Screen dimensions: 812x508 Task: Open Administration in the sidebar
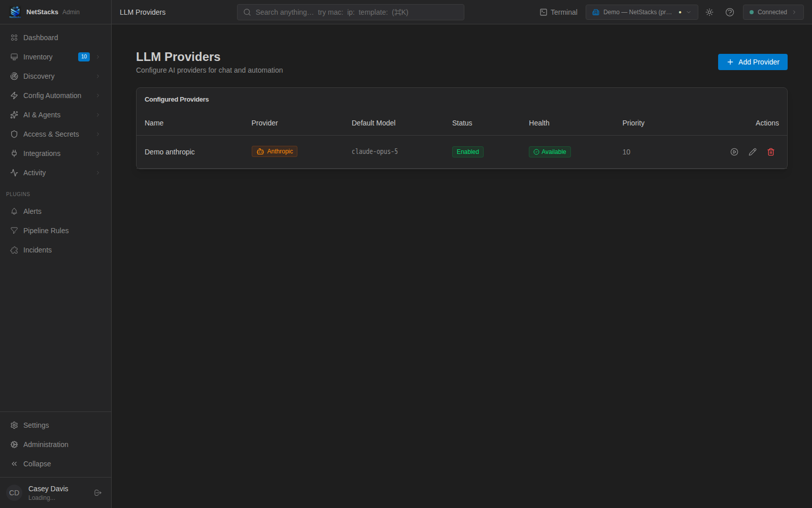[x=55, y=444]
